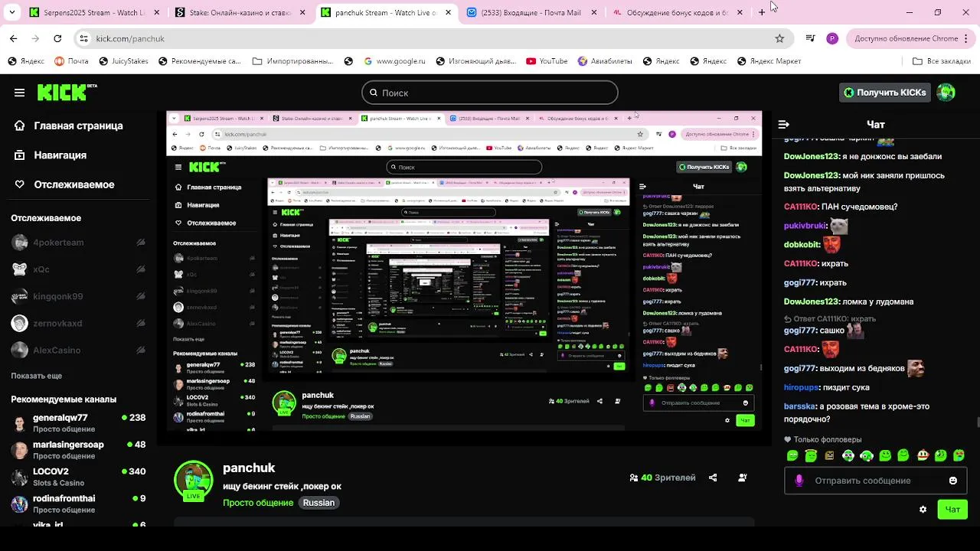Go back with the browser back arrow

(x=14, y=38)
